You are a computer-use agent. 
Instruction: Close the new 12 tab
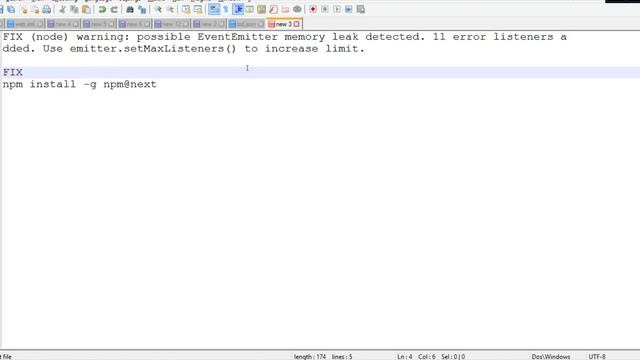pyautogui.click(x=186, y=24)
